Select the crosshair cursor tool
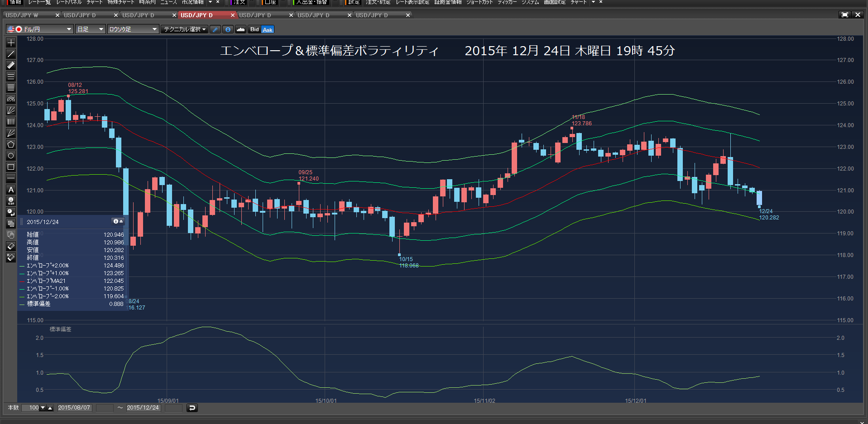This screenshot has height=424, width=868. pos(11,43)
